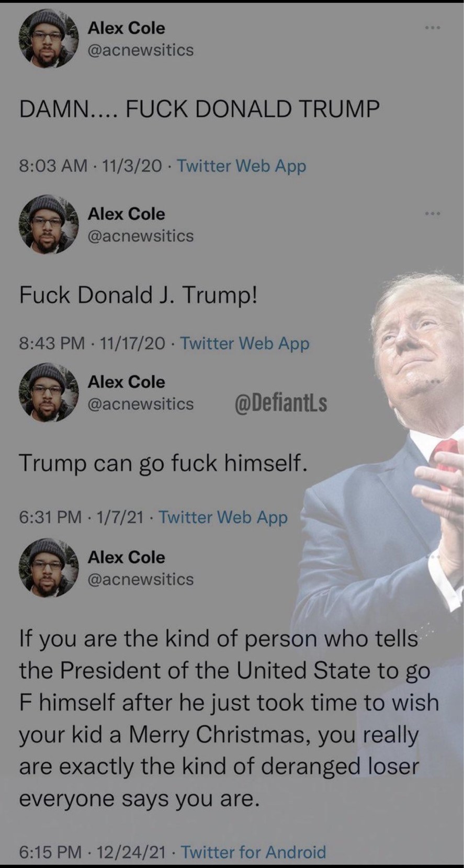The width and height of the screenshot is (464, 868).
Task: Click the 8:03 AM · 11/3/20 timestamp
Action: click(90, 166)
